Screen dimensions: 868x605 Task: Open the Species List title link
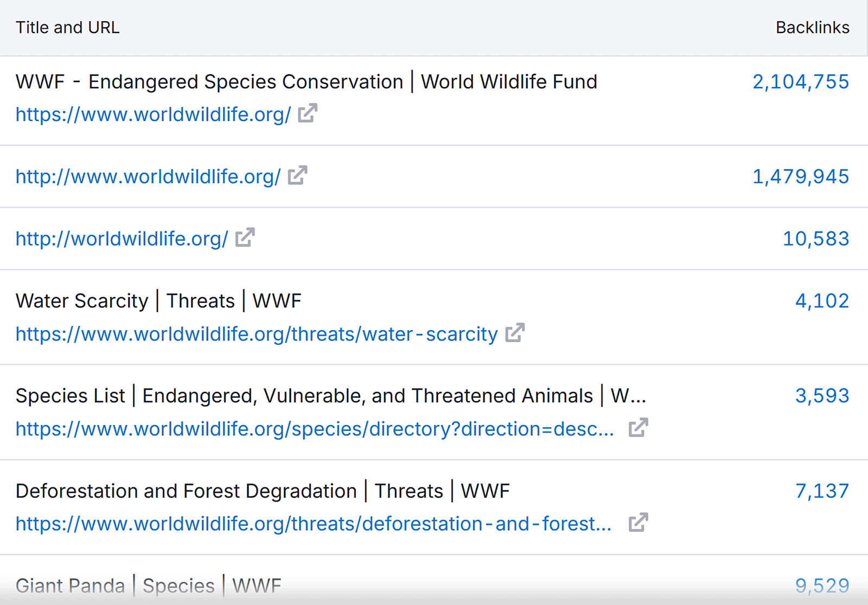tap(330, 396)
